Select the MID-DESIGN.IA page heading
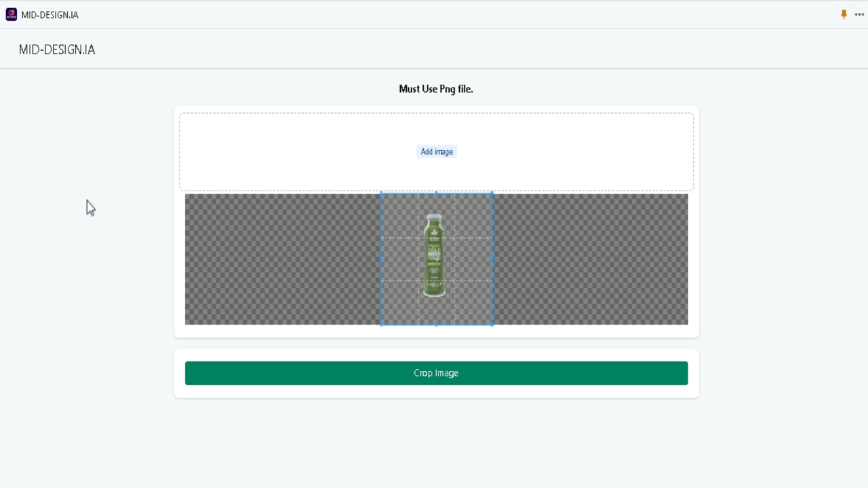 (x=57, y=49)
